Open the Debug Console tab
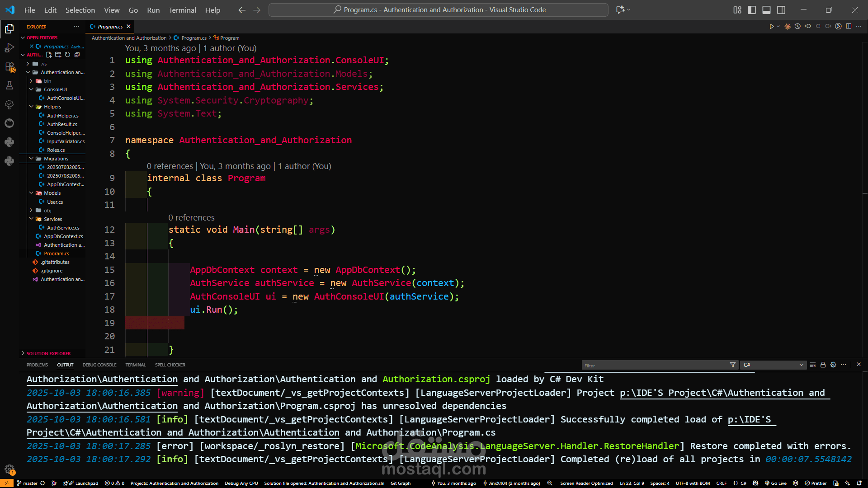The image size is (868, 488). (99, 365)
